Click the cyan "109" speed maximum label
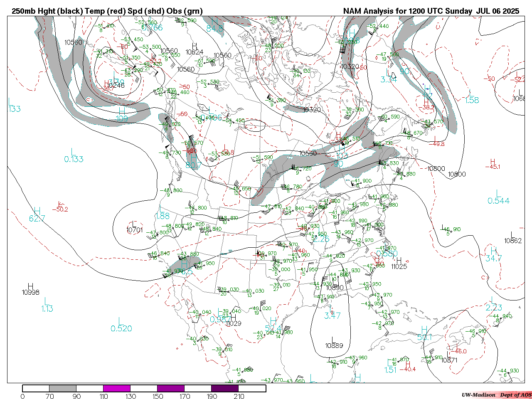 pos(122,119)
